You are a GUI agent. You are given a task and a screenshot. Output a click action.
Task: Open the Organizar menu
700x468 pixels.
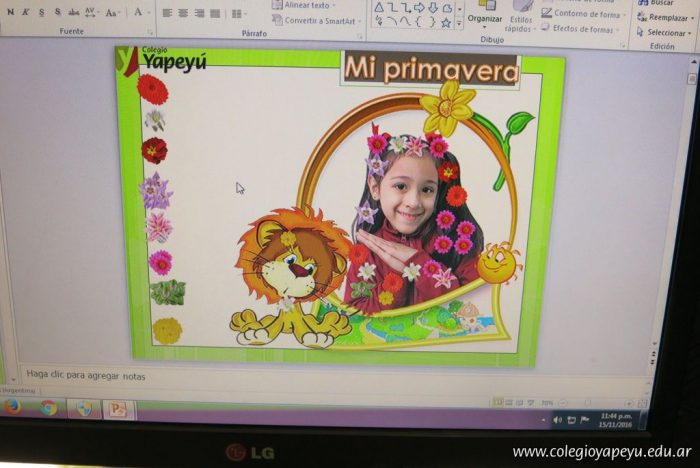click(x=485, y=18)
